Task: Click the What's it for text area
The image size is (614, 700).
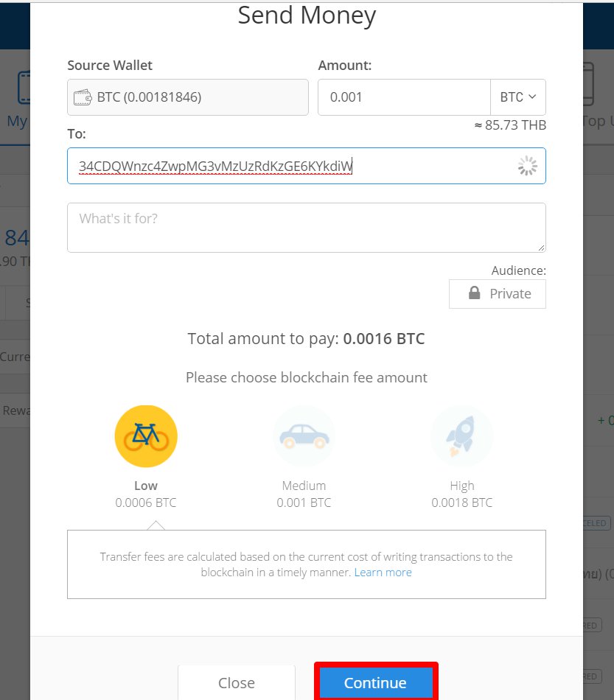Action: point(307,228)
